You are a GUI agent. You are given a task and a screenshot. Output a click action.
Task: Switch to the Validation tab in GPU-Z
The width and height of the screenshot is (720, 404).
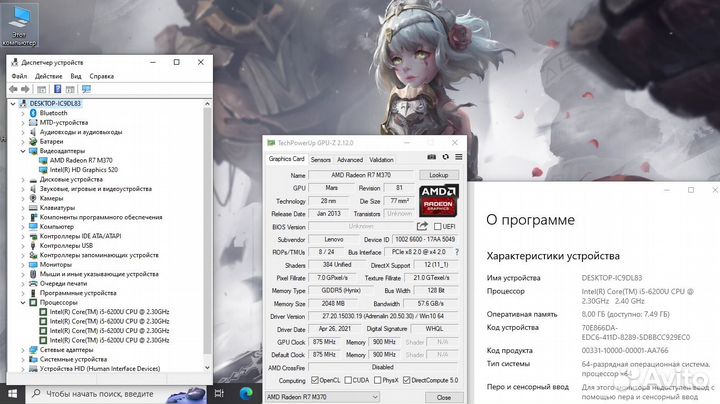(x=381, y=160)
